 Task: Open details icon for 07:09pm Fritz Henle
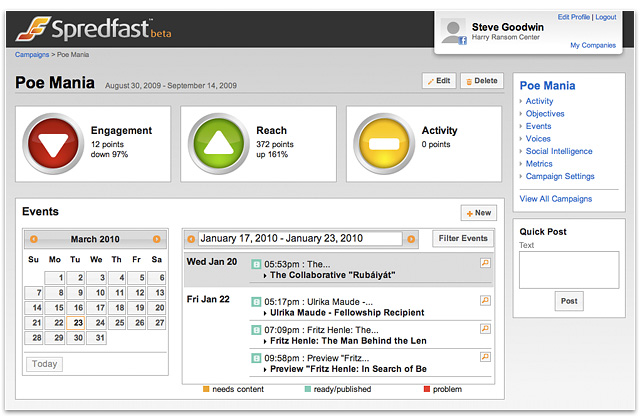coord(485,329)
